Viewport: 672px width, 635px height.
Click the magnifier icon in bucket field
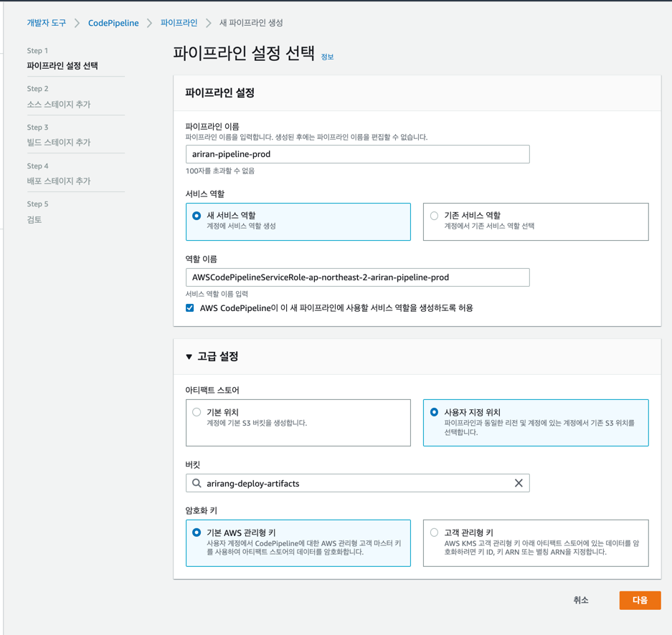tap(197, 483)
